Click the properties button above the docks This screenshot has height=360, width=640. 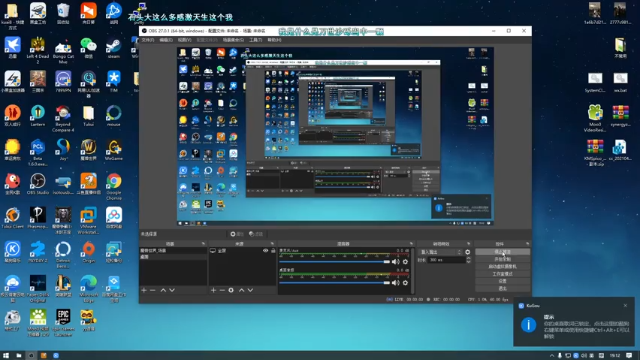[237, 234]
